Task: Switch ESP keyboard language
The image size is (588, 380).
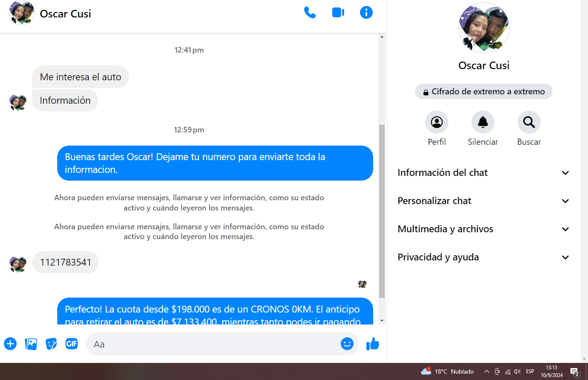Action: (530, 371)
